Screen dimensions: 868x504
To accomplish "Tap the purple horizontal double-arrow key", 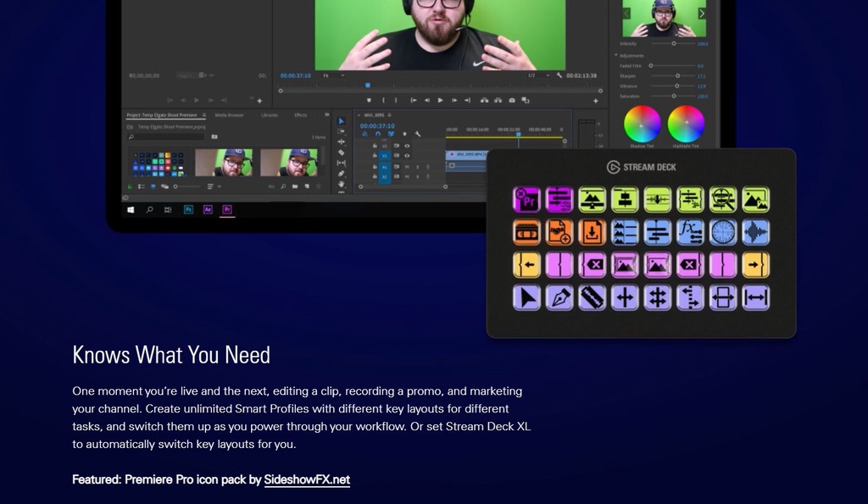I will pyautogui.click(x=755, y=297).
